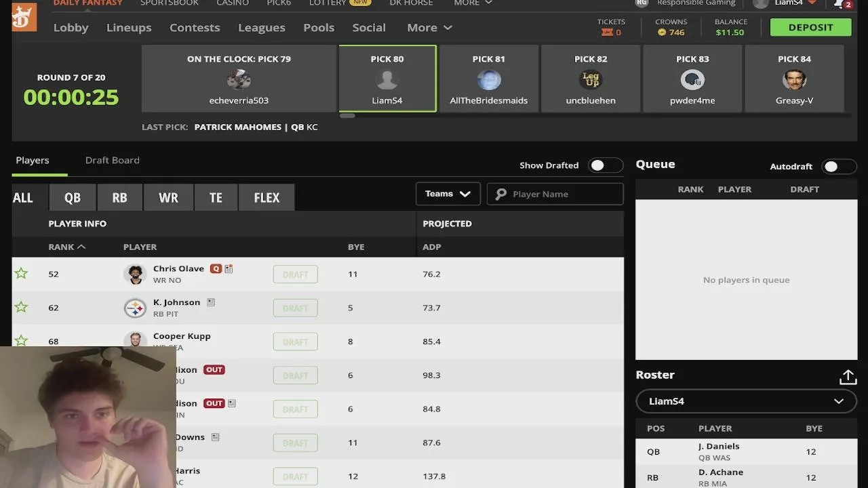The height and width of the screenshot is (488, 868).
Task: Open K. Johnson's news note icon
Action: pyautogui.click(x=211, y=302)
